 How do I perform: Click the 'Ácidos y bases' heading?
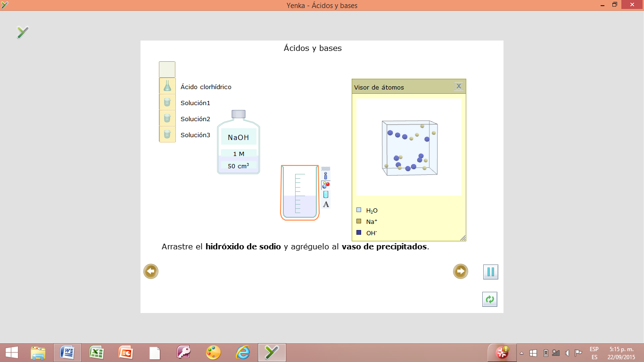[313, 48]
